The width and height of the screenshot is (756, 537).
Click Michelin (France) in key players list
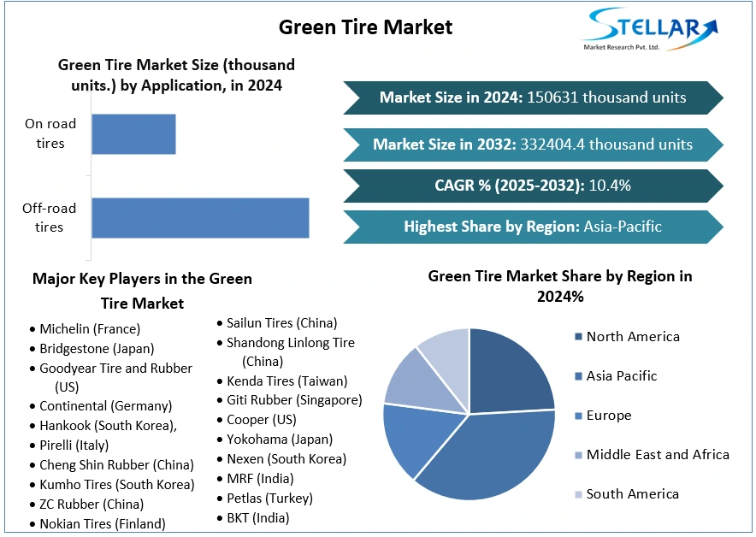coord(90,328)
